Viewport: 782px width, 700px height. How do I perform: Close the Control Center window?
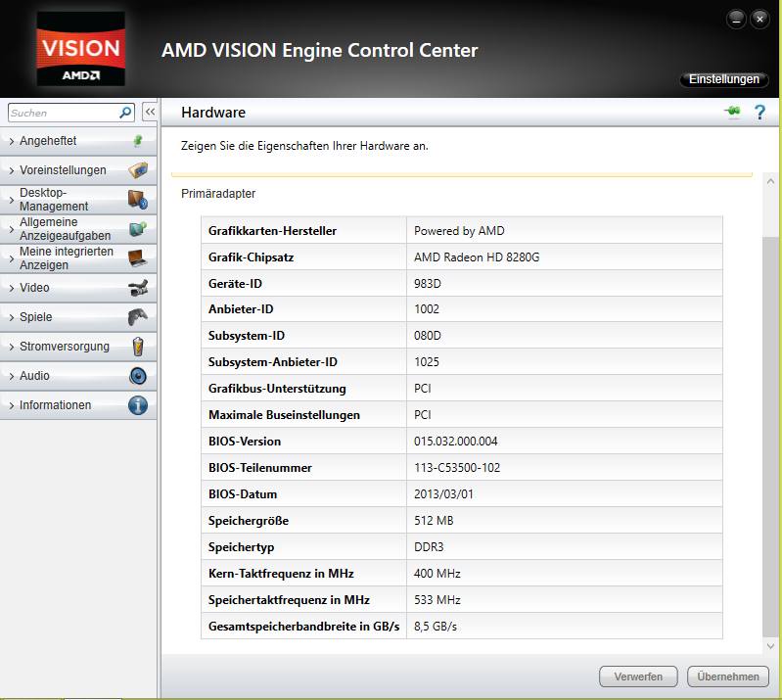tap(759, 20)
